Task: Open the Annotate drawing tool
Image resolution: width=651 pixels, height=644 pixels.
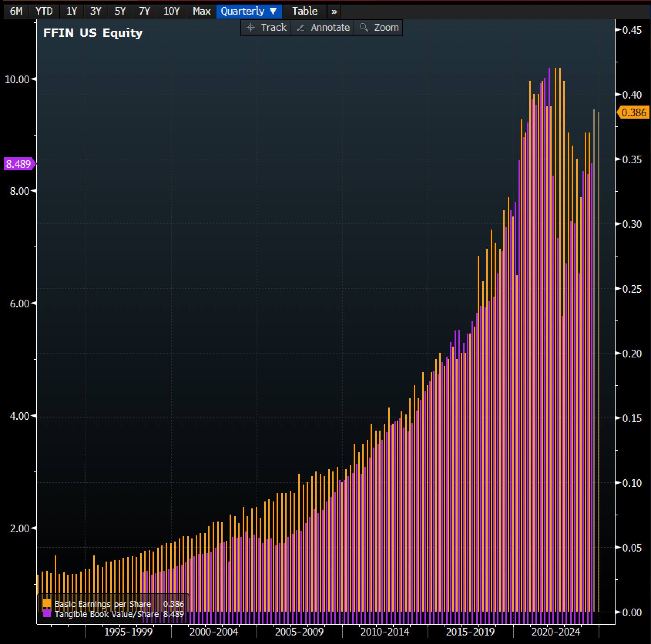Action: click(331, 27)
